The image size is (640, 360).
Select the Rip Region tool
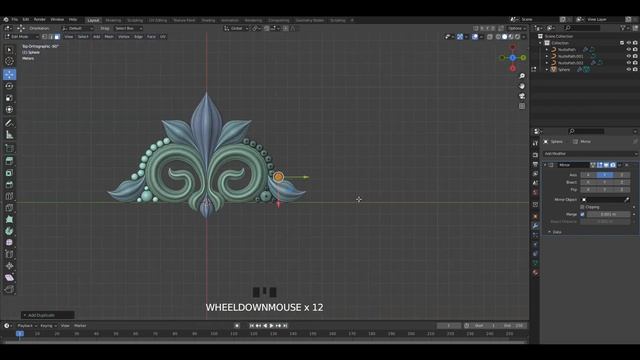9,289
